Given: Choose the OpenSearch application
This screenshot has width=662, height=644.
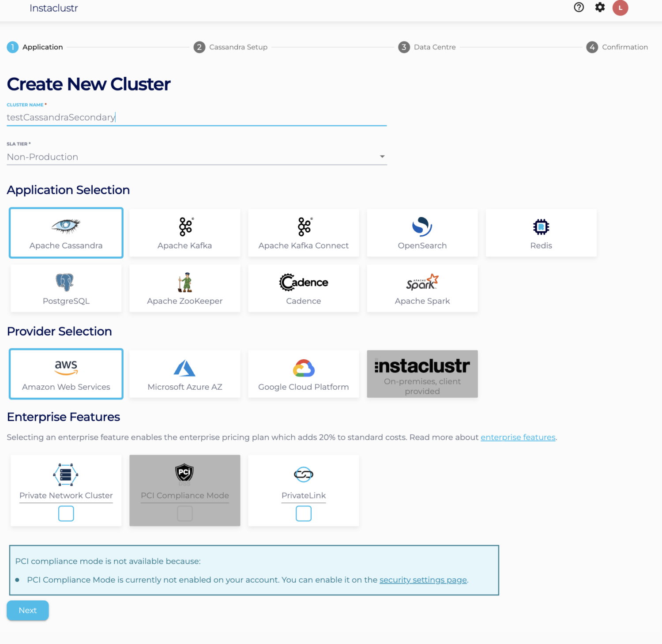Looking at the screenshot, I should (422, 233).
